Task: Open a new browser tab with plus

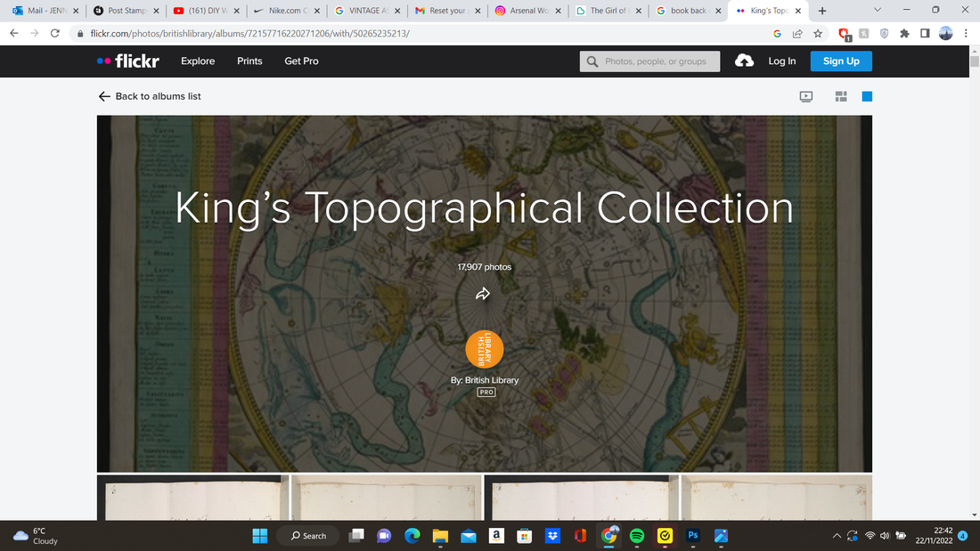Action: coord(822,11)
